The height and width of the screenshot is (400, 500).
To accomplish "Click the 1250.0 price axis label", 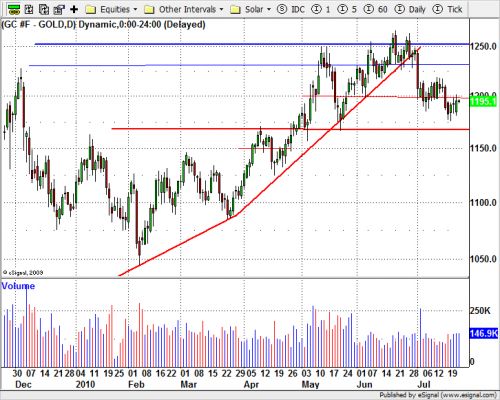I will click(x=483, y=46).
